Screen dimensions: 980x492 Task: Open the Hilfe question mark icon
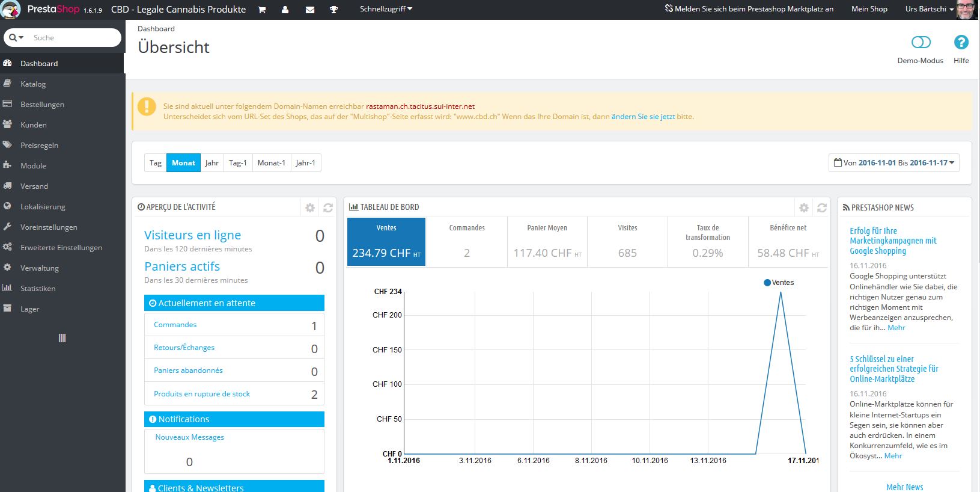click(x=961, y=42)
